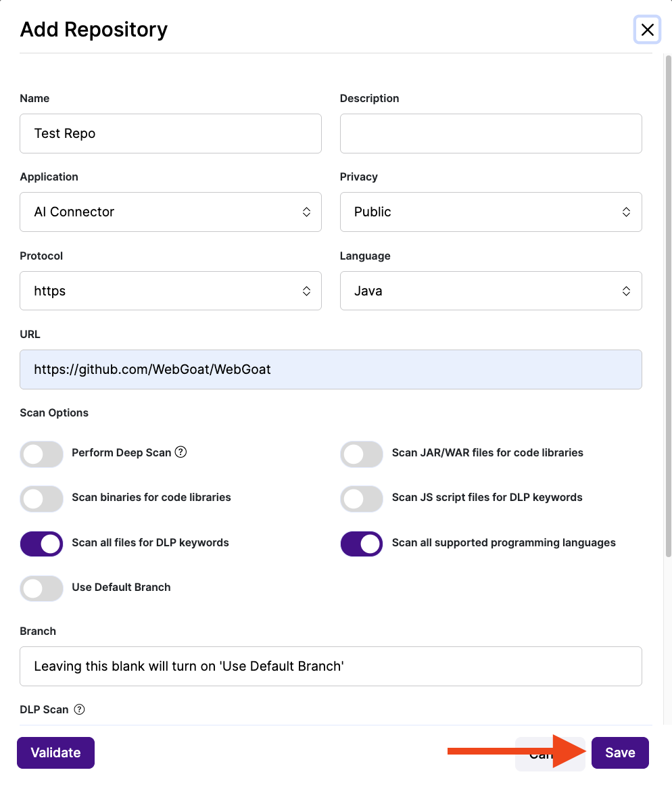Open the Application dropdown showing AI Connector

click(170, 212)
